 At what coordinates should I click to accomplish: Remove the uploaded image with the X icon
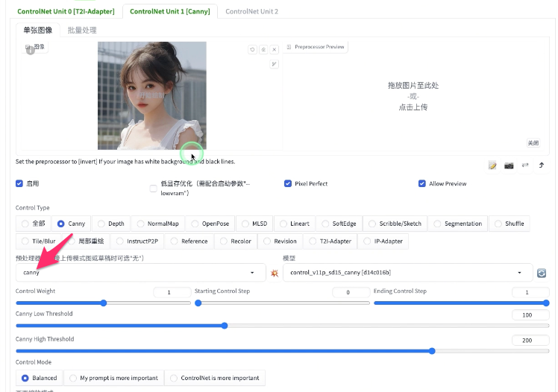(x=274, y=49)
